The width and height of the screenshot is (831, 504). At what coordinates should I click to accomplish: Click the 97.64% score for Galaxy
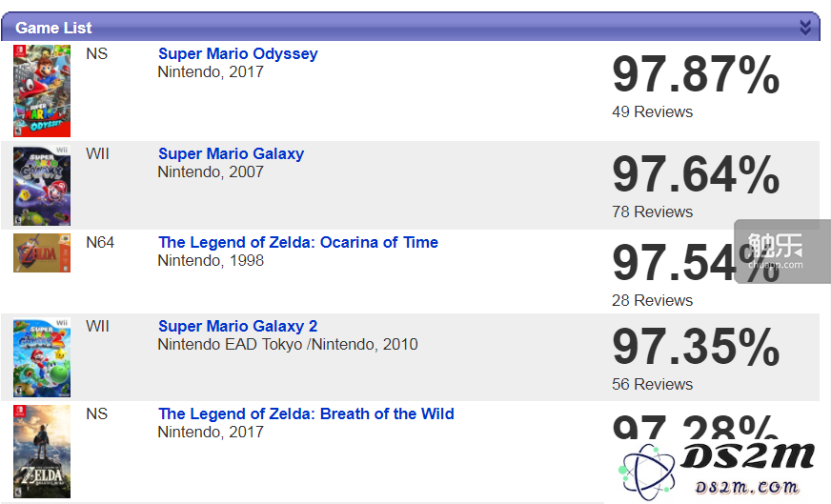click(x=696, y=173)
